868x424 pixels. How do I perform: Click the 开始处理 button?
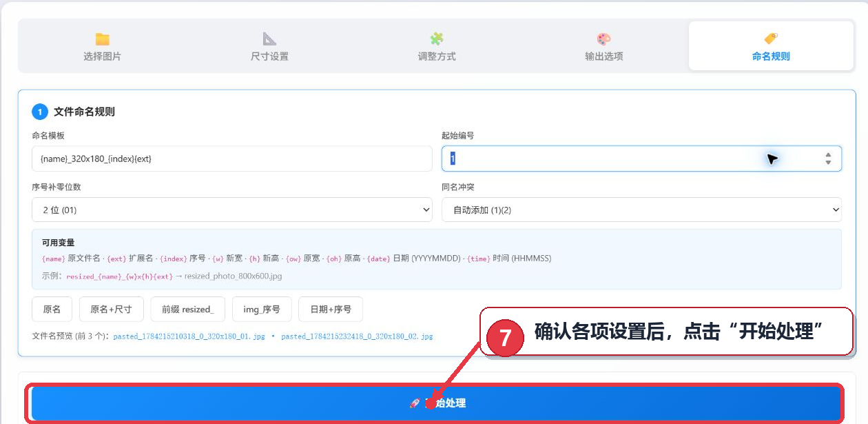point(437,403)
